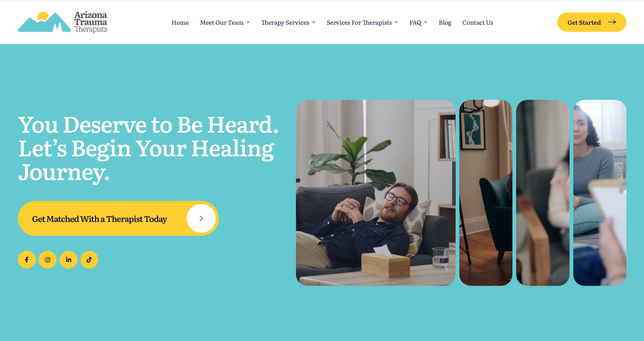
Task: Go to the Home menu item
Action: [x=180, y=23]
